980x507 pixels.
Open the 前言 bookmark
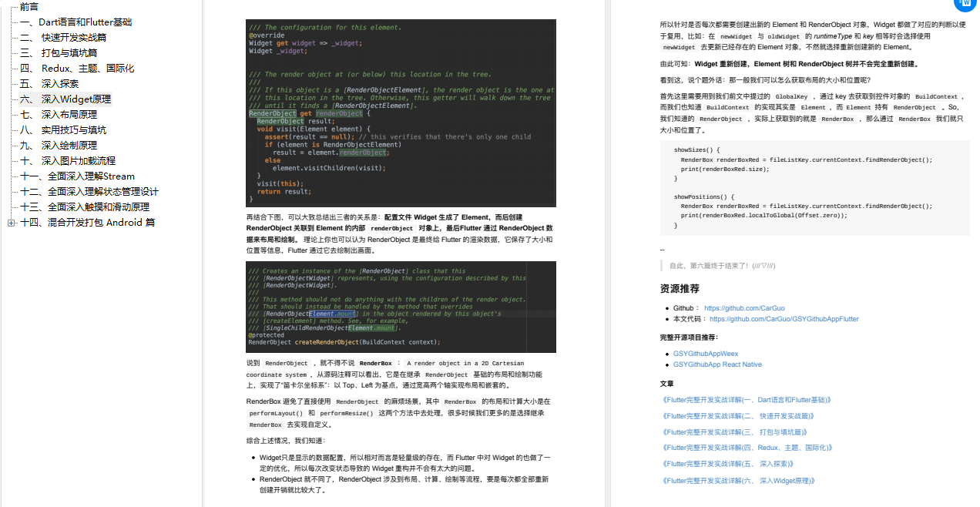point(29,6)
